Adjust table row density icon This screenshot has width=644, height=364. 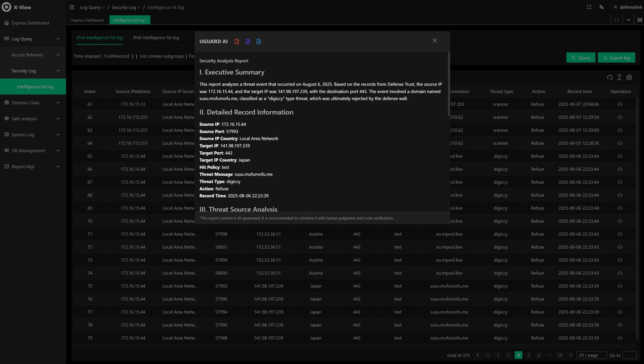point(619,77)
